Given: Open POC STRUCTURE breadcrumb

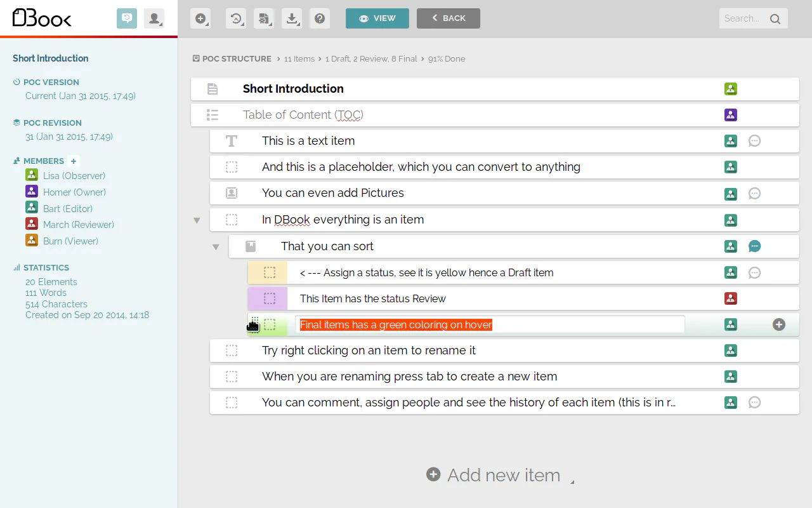Looking at the screenshot, I should (x=232, y=58).
